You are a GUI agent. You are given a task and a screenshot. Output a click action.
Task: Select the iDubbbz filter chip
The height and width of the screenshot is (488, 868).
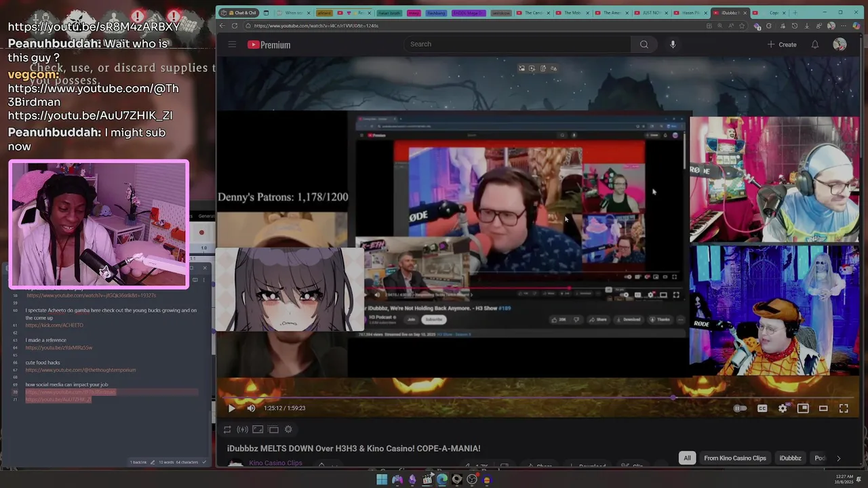click(x=790, y=458)
